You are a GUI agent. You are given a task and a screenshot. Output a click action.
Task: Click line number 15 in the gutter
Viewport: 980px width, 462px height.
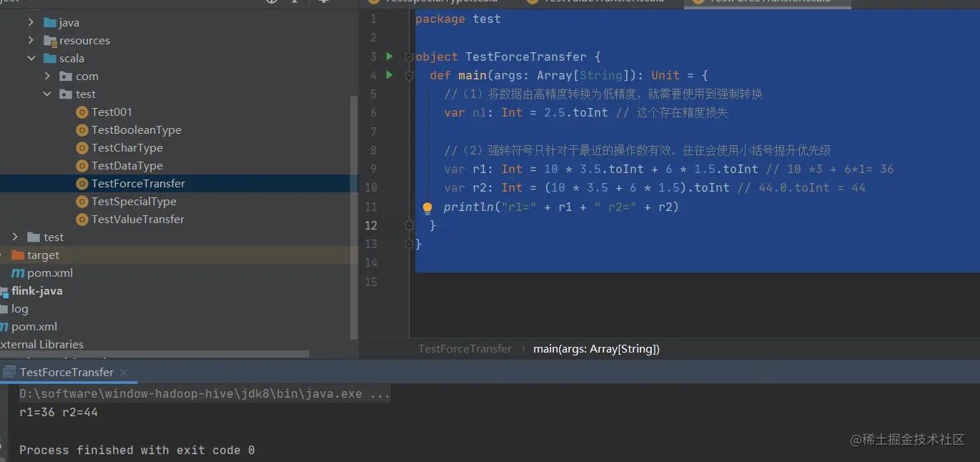pyautogui.click(x=370, y=282)
